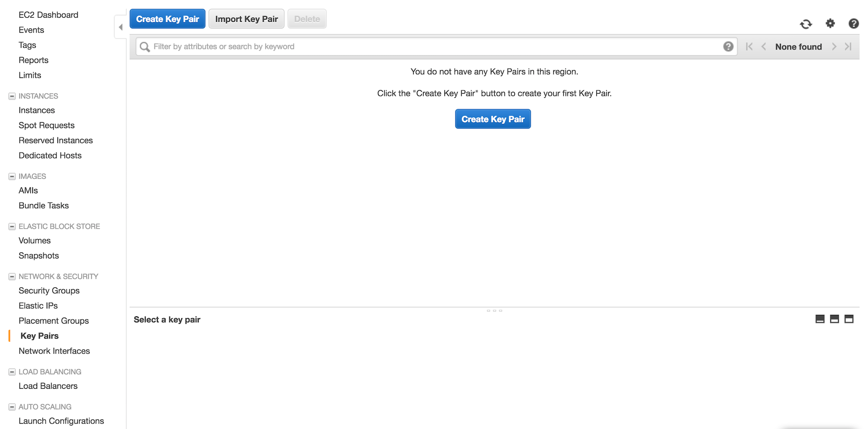This screenshot has height=429, width=868.
Task: Select Volumes in the sidebar
Action: tap(34, 241)
